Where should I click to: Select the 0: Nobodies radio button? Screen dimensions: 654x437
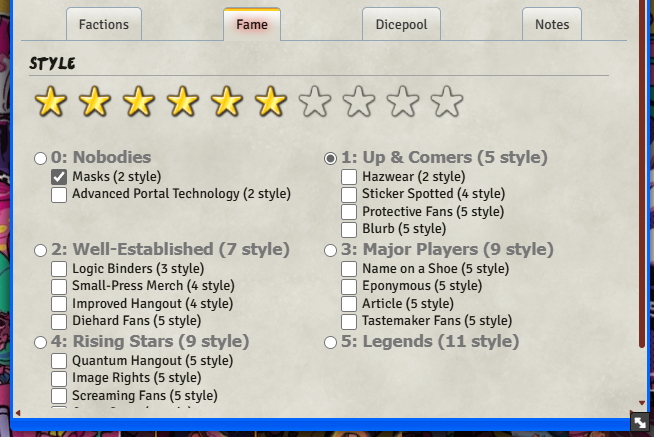coord(40,158)
